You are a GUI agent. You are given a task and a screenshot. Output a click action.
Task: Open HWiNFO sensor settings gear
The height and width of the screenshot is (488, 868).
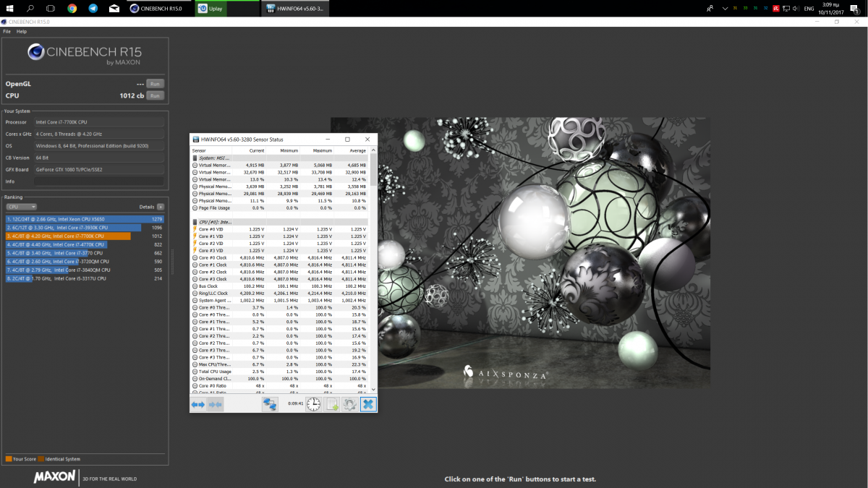(x=350, y=404)
